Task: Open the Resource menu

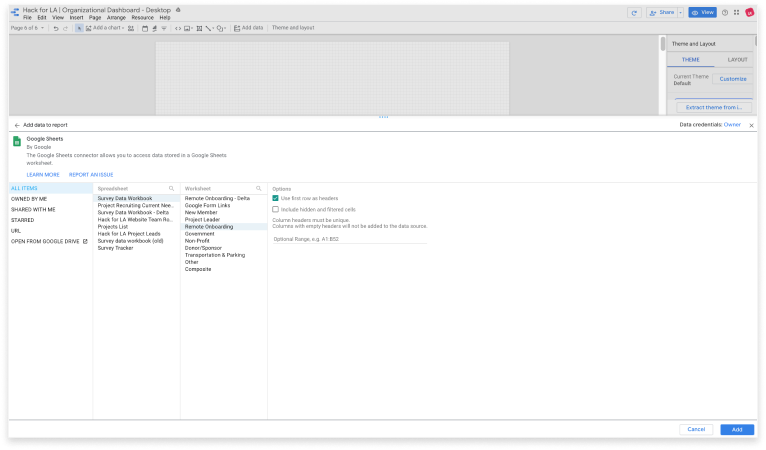Action: pos(142,17)
